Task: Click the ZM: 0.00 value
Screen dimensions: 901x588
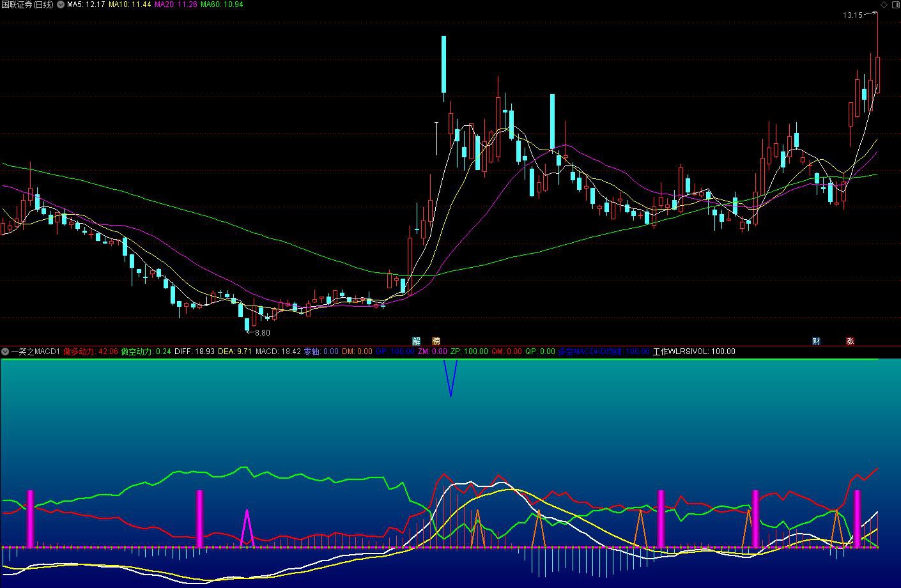Action: tap(433, 352)
